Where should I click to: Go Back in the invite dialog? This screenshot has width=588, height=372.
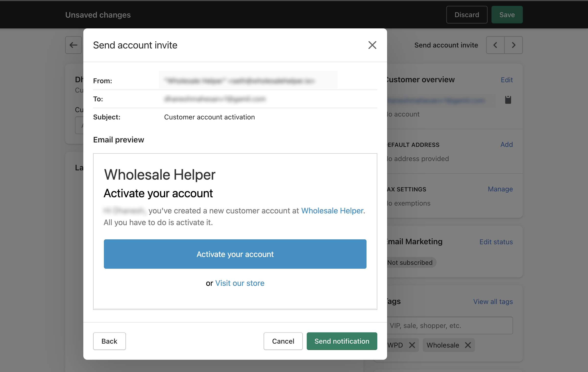(109, 341)
